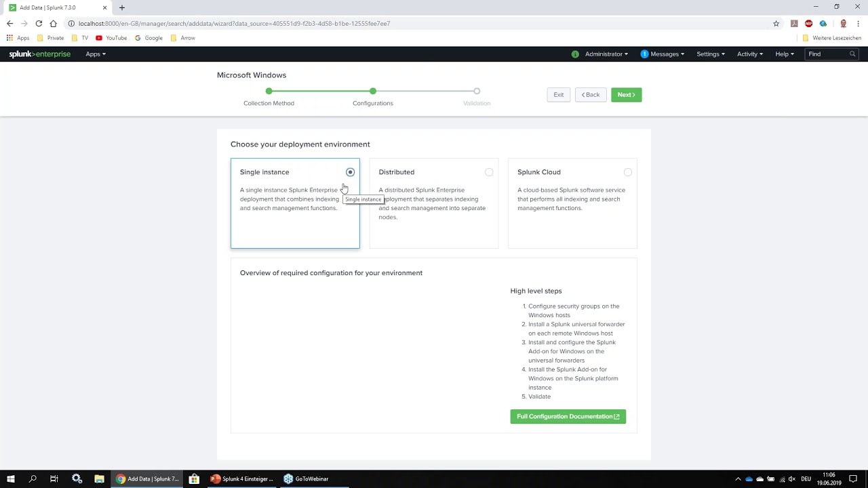Select the Splunk Cloud radio button

[628, 172]
